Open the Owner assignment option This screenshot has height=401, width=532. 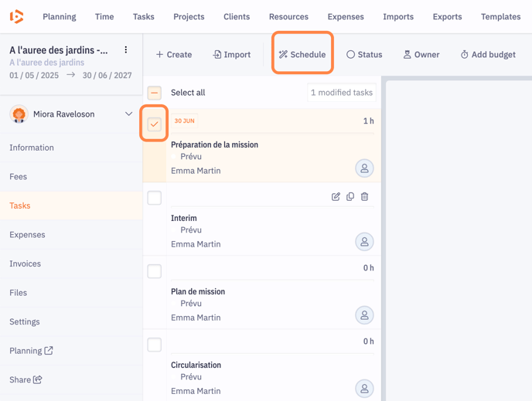(421, 55)
